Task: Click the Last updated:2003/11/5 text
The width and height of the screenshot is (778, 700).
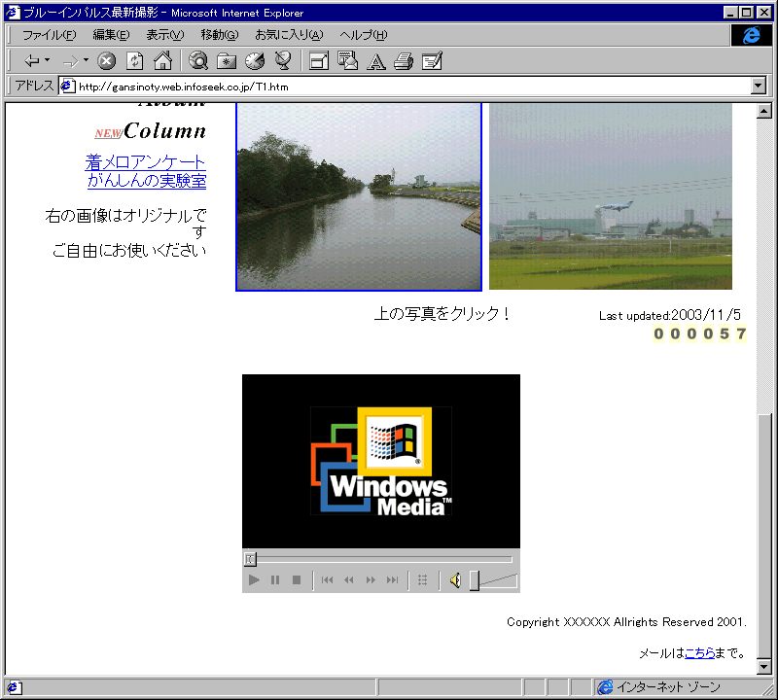Action: click(670, 315)
